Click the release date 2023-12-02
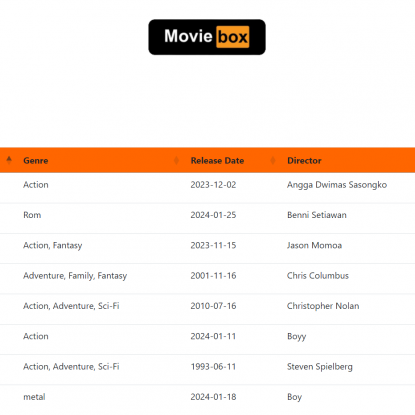This screenshot has width=415, height=415. (213, 185)
